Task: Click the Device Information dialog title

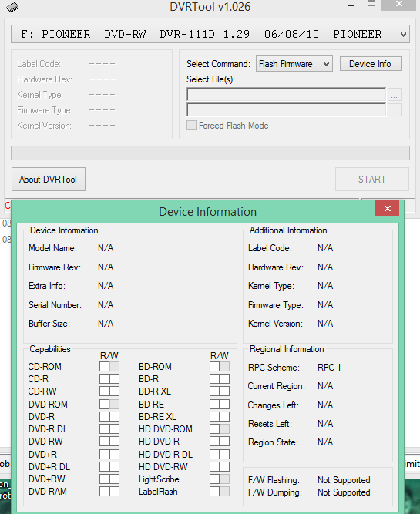Action: pyautogui.click(x=208, y=212)
